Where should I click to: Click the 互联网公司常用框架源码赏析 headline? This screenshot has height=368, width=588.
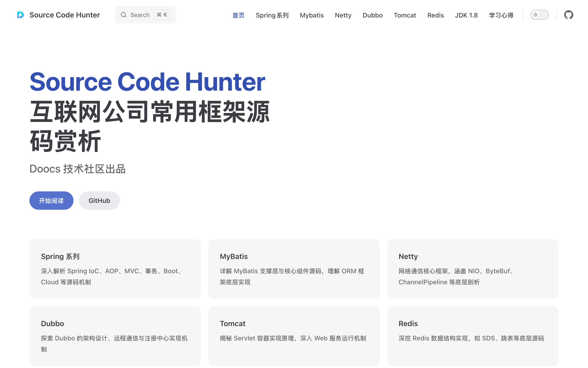[x=150, y=126]
